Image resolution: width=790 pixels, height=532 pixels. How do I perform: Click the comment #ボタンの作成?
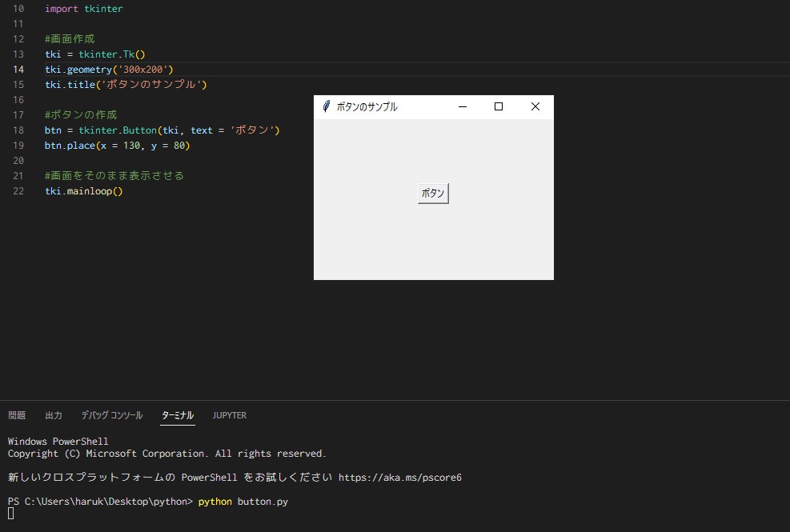[81, 115]
